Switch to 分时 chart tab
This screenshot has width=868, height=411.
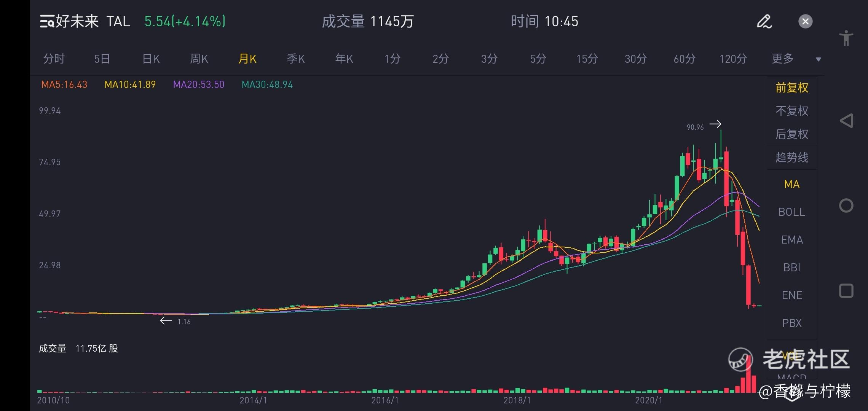pyautogui.click(x=54, y=59)
